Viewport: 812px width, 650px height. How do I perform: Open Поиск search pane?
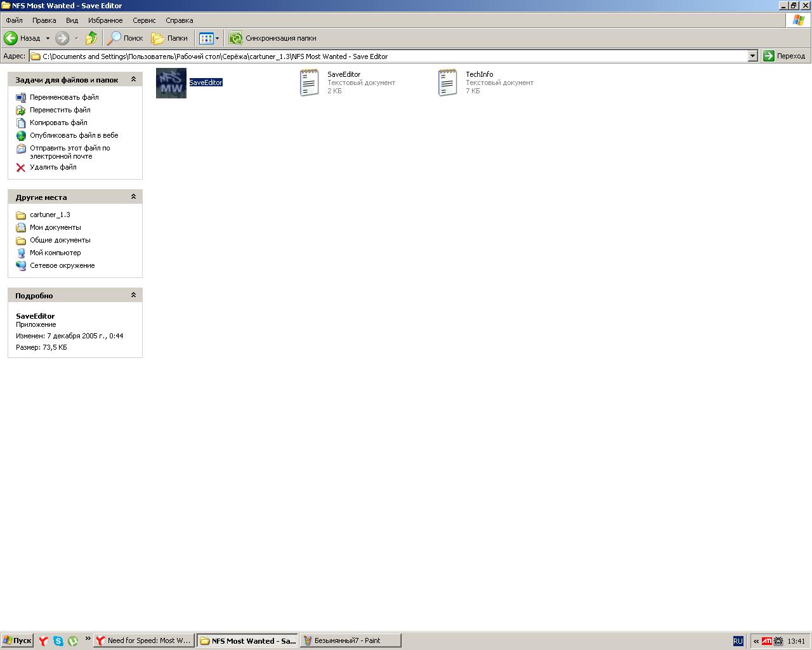tap(125, 38)
